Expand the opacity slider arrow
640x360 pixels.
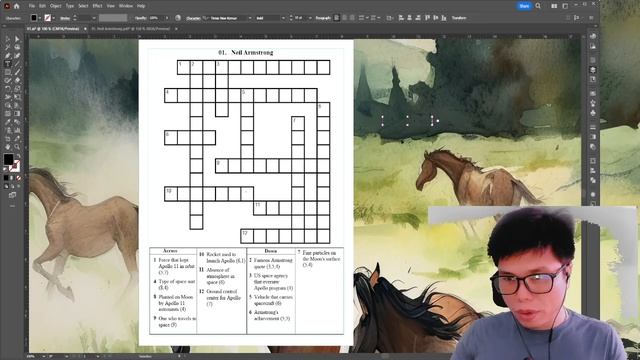coord(167,18)
